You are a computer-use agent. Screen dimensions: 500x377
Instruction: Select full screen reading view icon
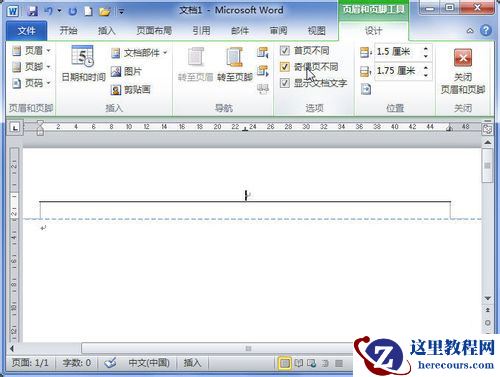pos(299,363)
